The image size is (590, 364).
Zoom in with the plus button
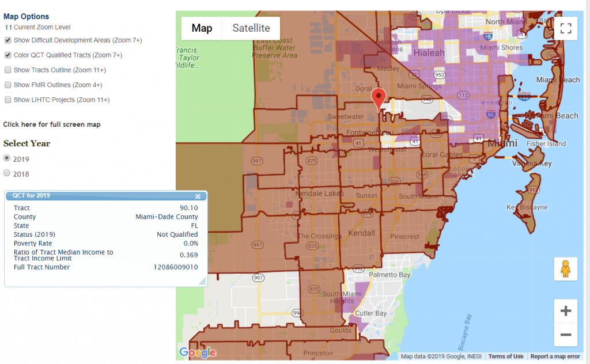tap(565, 311)
